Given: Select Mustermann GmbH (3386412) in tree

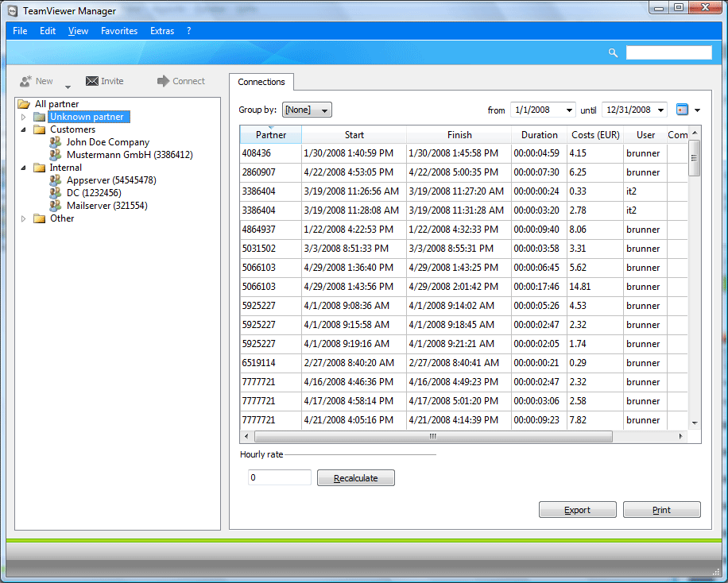Looking at the screenshot, I should point(130,155).
